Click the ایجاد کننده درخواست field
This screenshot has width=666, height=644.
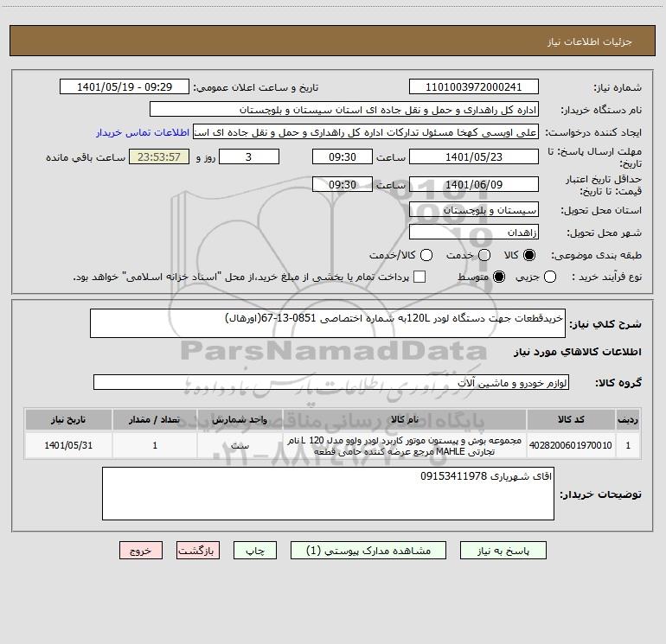366,131
